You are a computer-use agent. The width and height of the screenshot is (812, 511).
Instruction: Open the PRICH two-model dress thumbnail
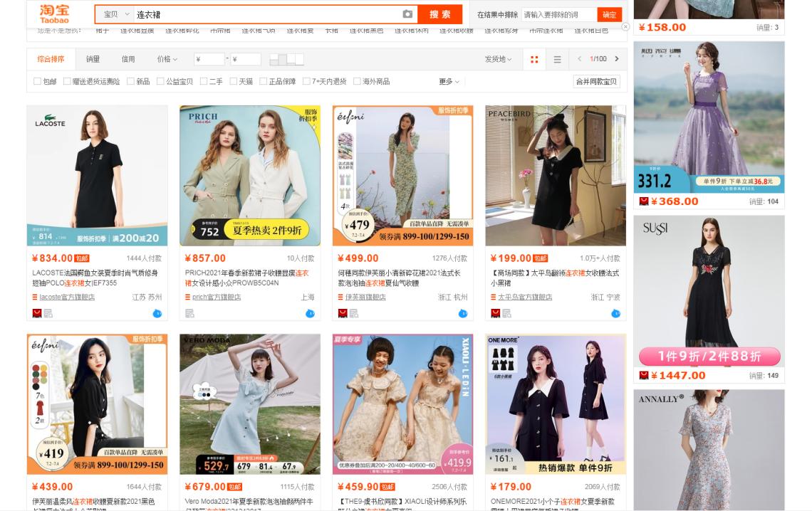249,176
